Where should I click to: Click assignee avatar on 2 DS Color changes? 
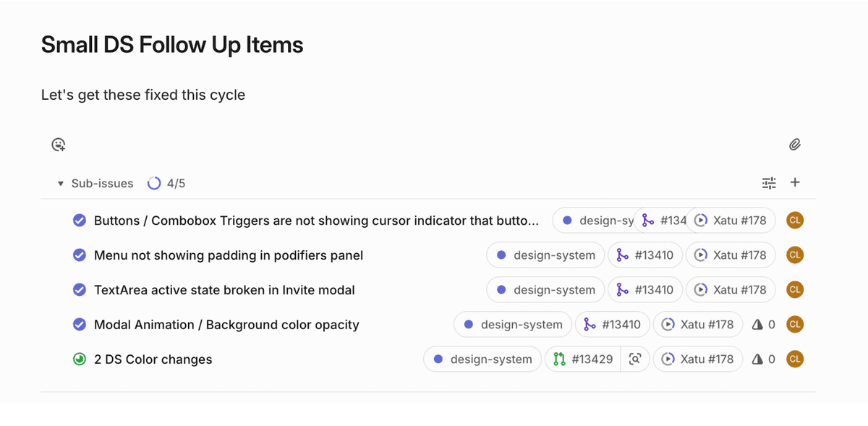(795, 359)
